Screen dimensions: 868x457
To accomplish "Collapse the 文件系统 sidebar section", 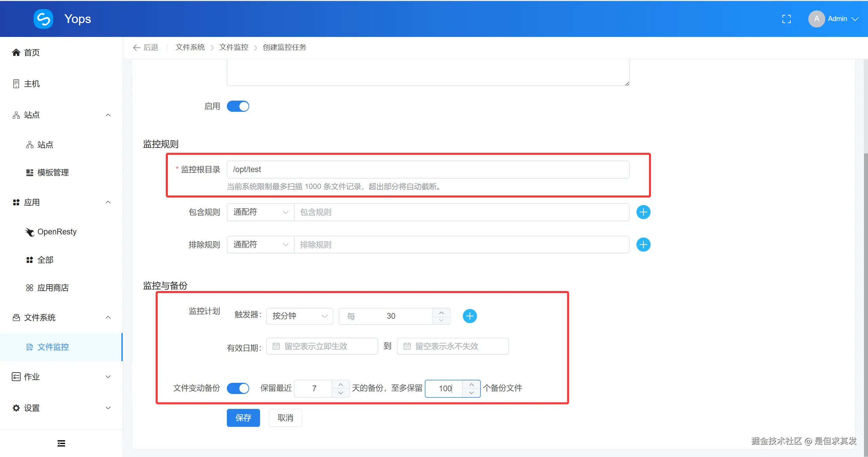I will coord(108,317).
